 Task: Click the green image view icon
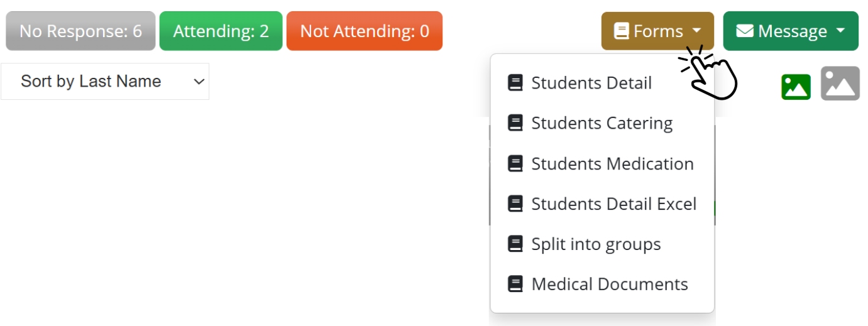pyautogui.click(x=796, y=87)
